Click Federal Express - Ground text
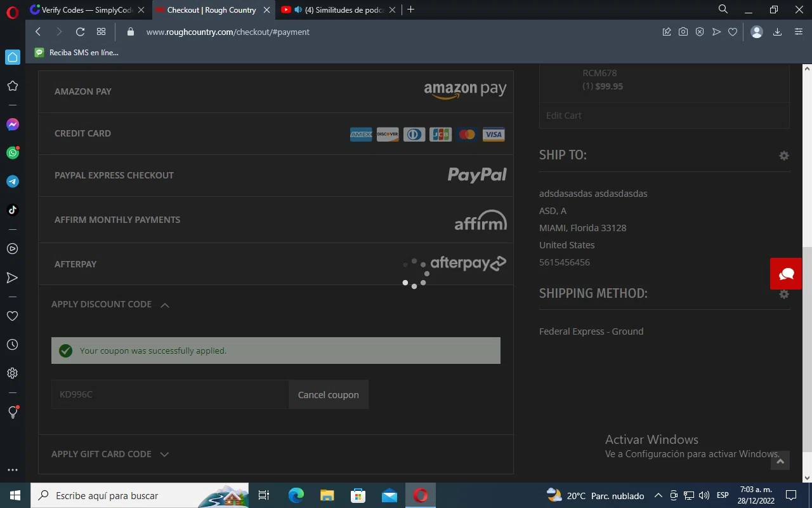 pyautogui.click(x=591, y=331)
